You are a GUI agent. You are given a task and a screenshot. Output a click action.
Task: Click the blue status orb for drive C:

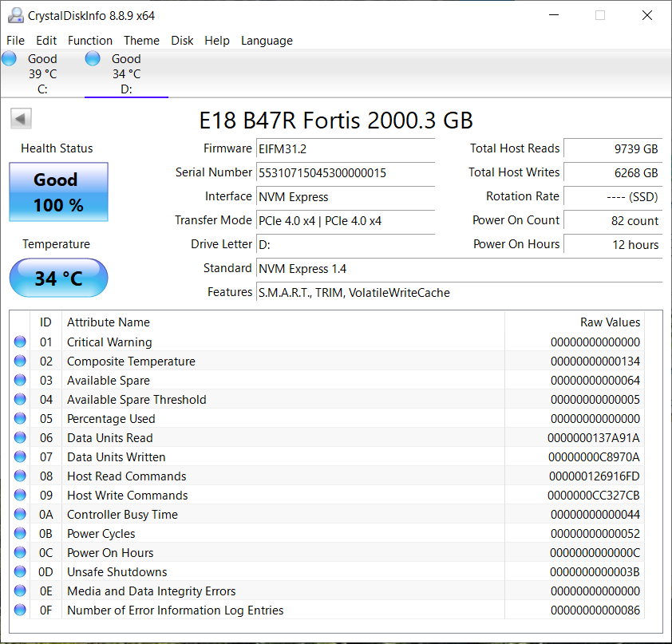tap(10, 58)
